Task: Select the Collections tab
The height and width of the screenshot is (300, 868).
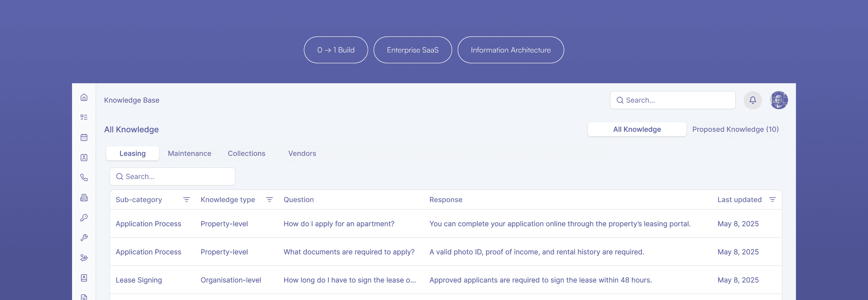Action: point(246,153)
